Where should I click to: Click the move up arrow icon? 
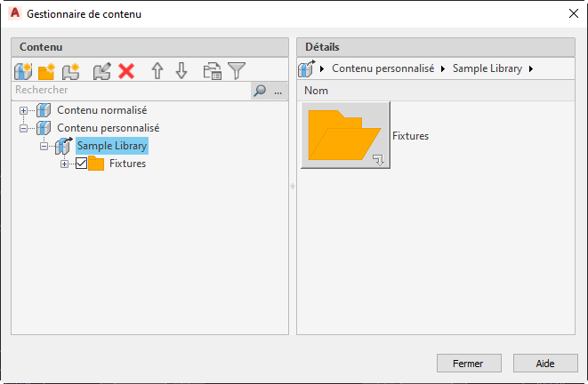click(x=157, y=71)
